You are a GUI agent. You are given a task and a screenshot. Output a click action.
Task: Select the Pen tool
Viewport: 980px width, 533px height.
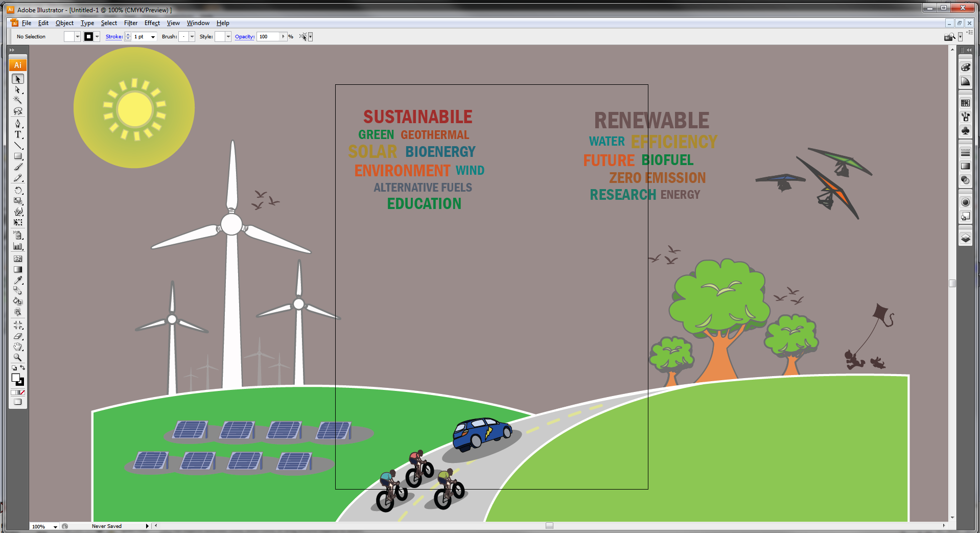click(18, 124)
